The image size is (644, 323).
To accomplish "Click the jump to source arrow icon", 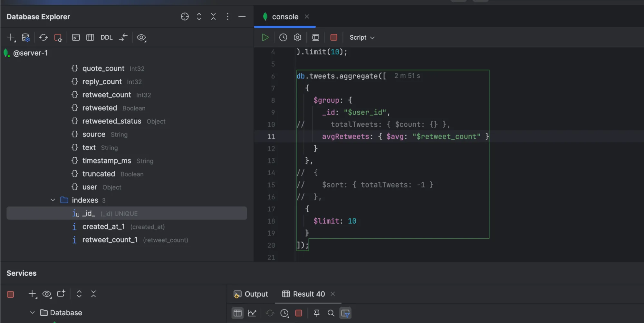I will pyautogui.click(x=123, y=38).
